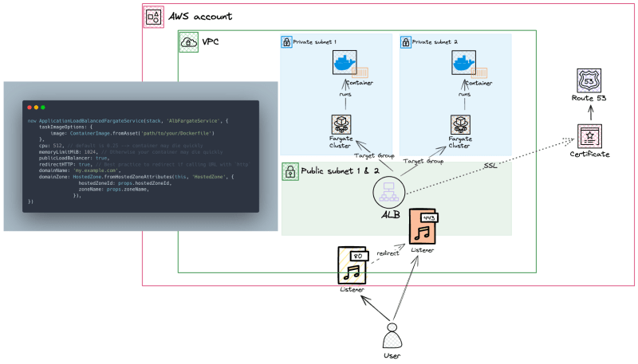Click the AWS account icon
Viewport: 638px width, 364px height.
pos(154,17)
